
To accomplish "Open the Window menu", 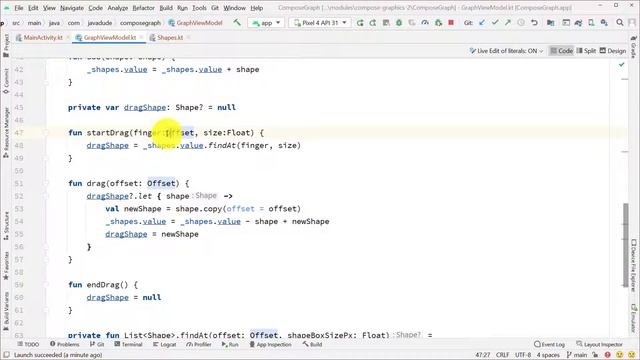I will (x=235, y=8).
